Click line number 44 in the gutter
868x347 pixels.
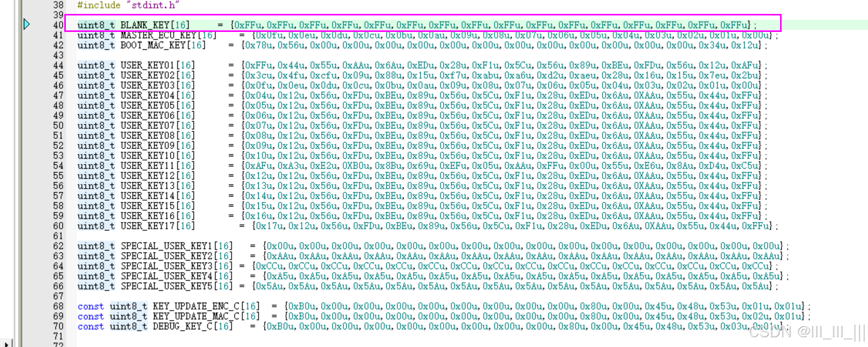coord(58,65)
